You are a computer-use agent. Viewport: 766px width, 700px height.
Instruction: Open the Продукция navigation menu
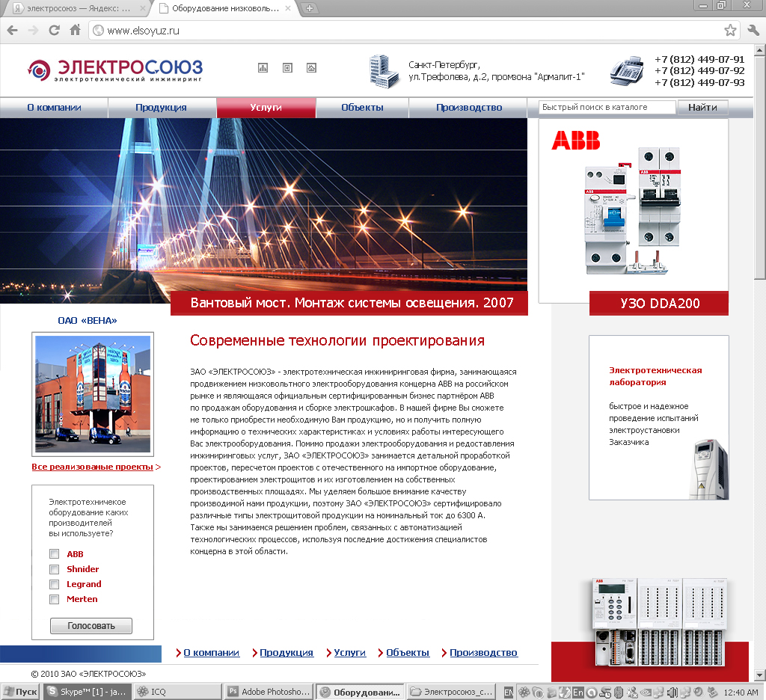(162, 107)
